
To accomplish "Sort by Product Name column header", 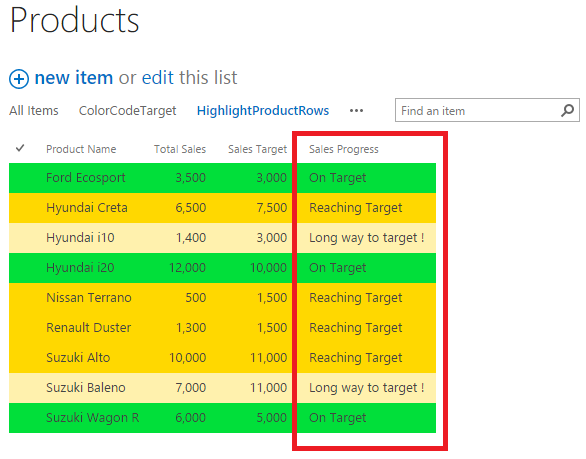I will click(x=81, y=149).
